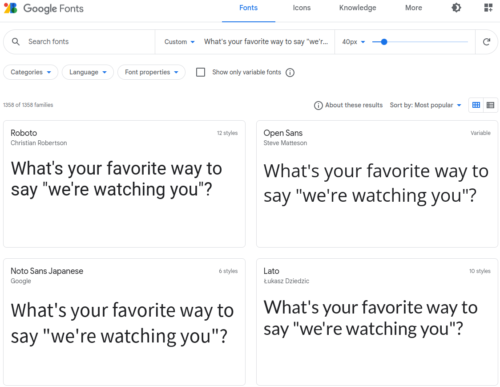Go to the Icons tab
This screenshot has width=500, height=387.
coord(302,8)
